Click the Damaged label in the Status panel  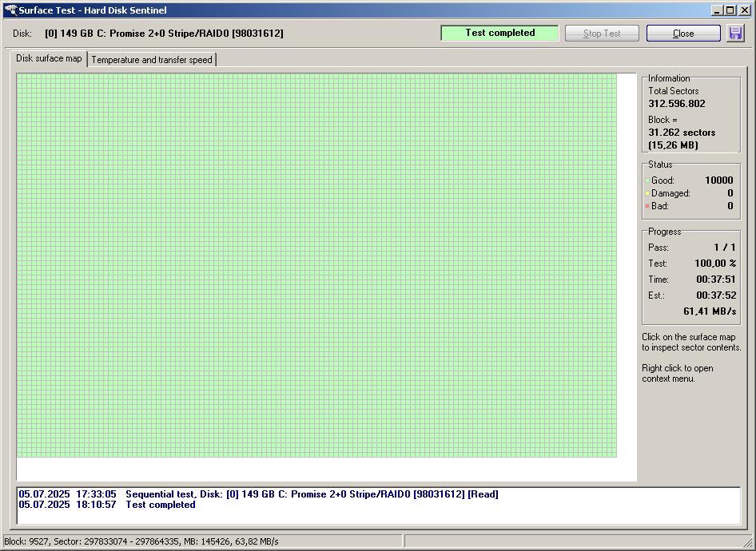(670, 193)
